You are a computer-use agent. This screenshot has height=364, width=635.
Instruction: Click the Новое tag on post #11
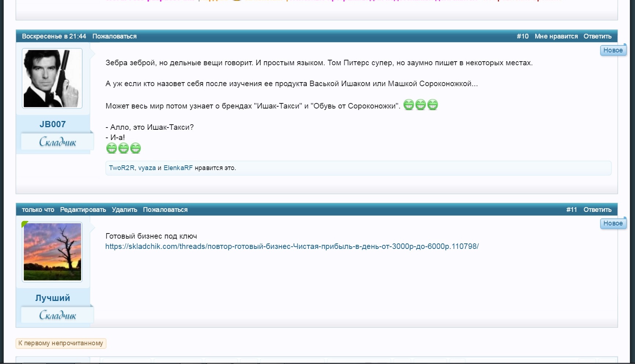[613, 223]
